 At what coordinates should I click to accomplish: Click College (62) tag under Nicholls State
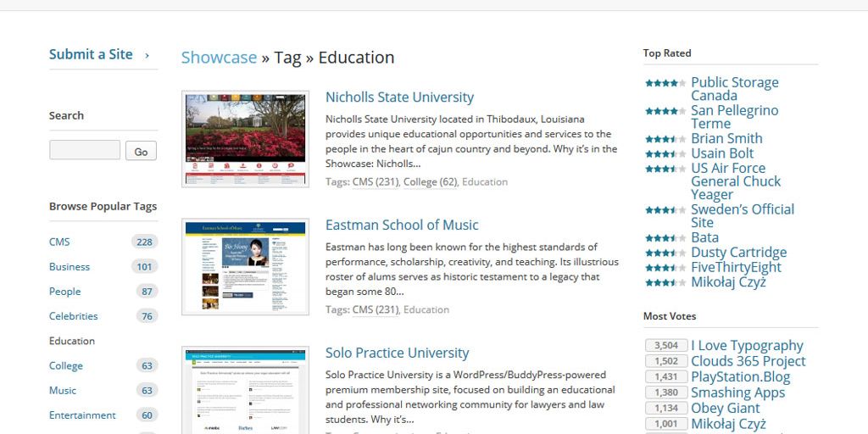click(x=430, y=182)
